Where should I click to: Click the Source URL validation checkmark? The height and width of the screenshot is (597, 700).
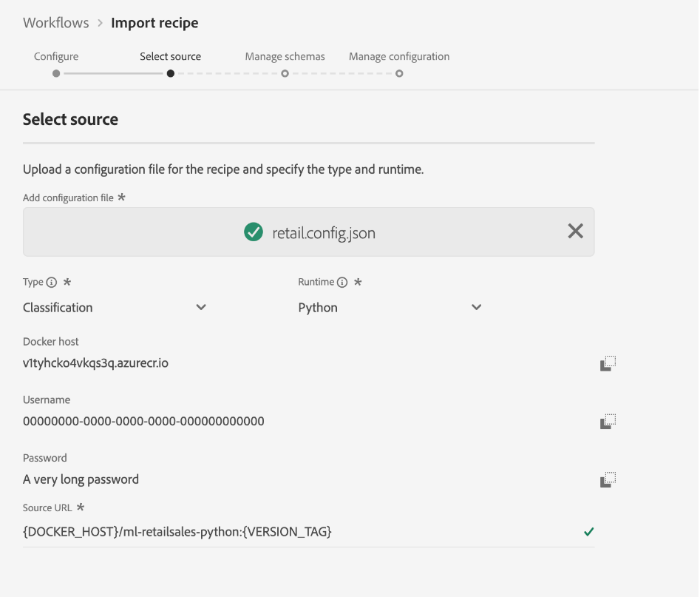pyautogui.click(x=588, y=531)
